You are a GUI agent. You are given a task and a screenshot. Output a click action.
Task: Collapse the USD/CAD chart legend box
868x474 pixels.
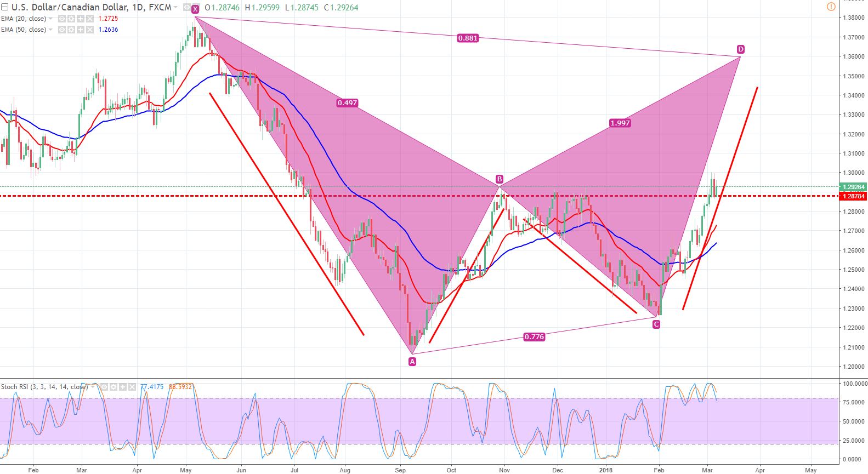(x=4, y=7)
